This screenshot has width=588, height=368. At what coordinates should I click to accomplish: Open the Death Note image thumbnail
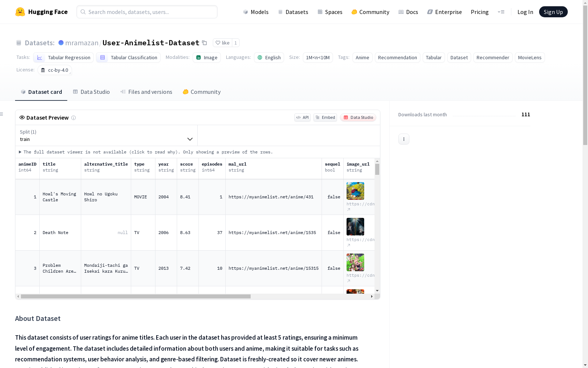355,227
